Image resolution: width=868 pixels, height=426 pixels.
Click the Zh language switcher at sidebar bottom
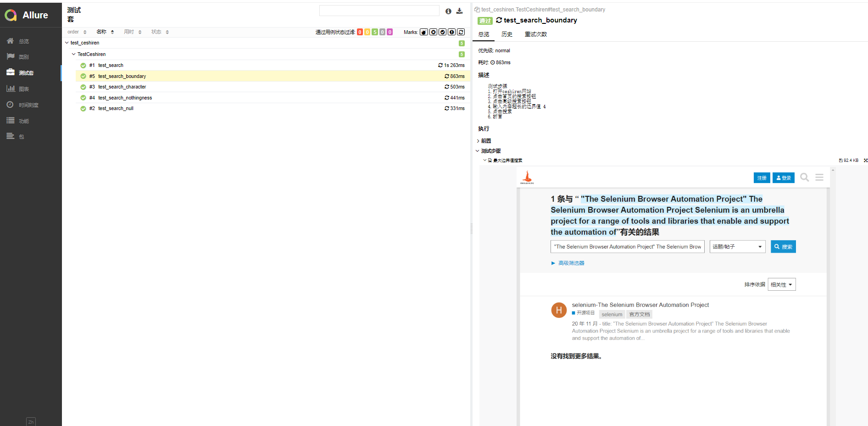(31, 422)
